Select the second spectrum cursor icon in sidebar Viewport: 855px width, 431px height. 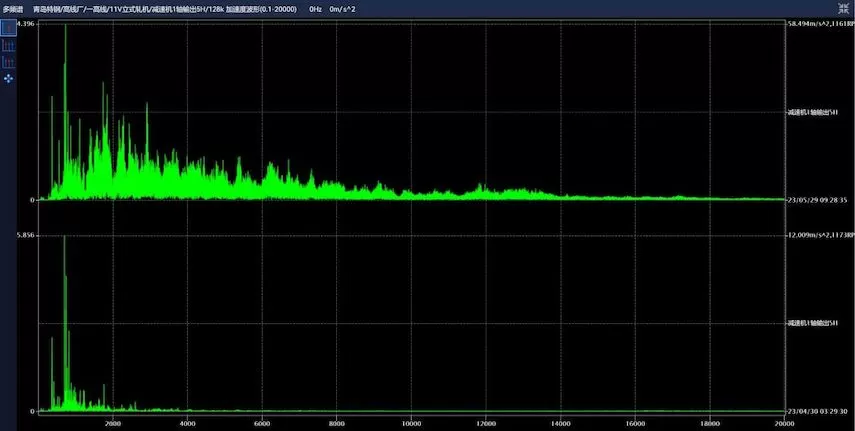(8, 45)
